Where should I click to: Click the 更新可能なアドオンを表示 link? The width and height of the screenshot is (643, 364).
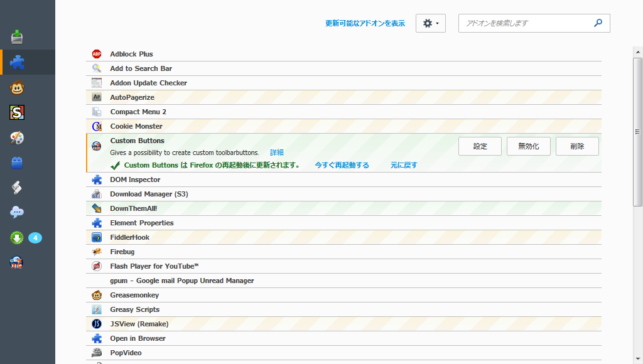pos(365,23)
